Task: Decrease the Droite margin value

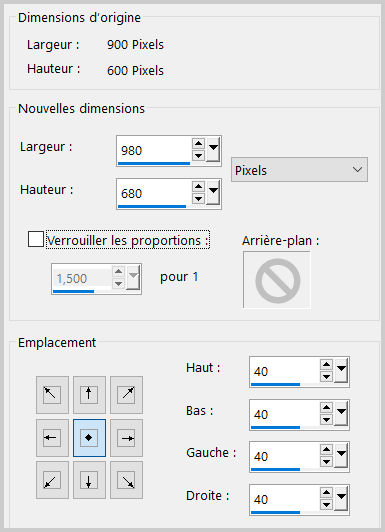Action: (326, 505)
